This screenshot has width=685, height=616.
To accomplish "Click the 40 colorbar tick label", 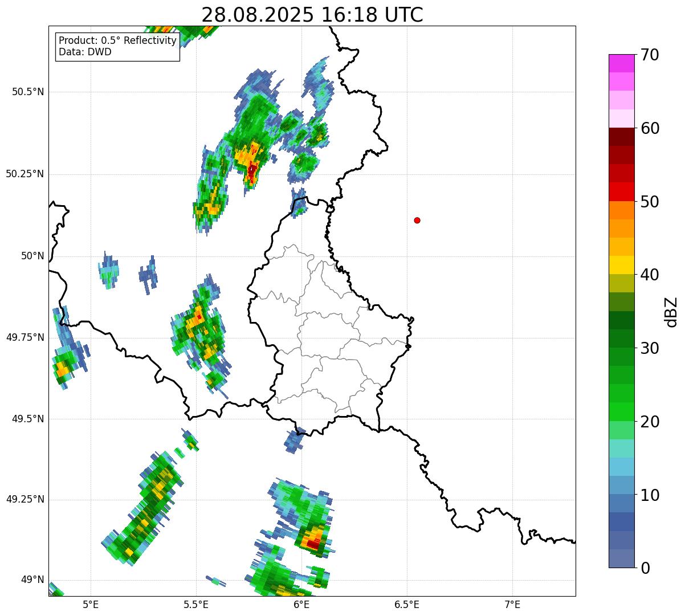I will [650, 275].
